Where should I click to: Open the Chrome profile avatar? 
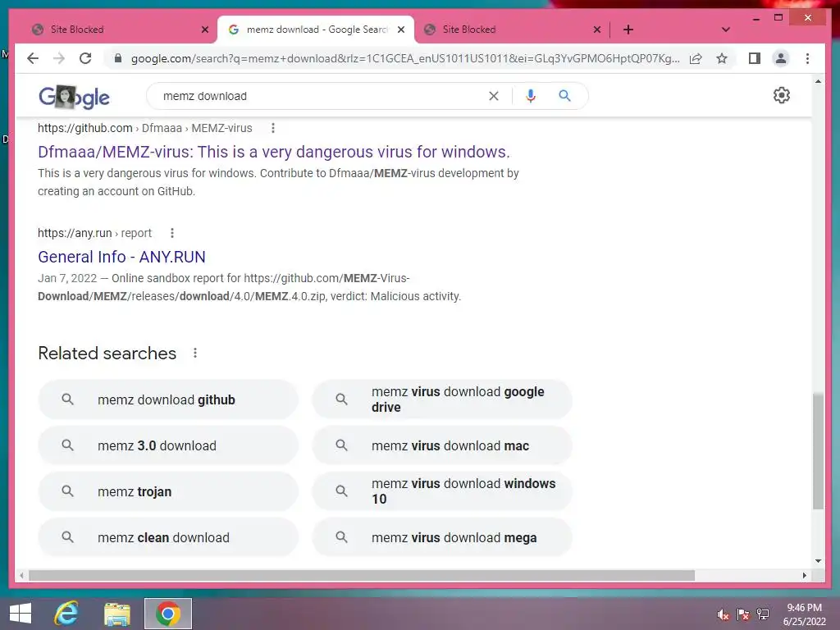(781, 58)
